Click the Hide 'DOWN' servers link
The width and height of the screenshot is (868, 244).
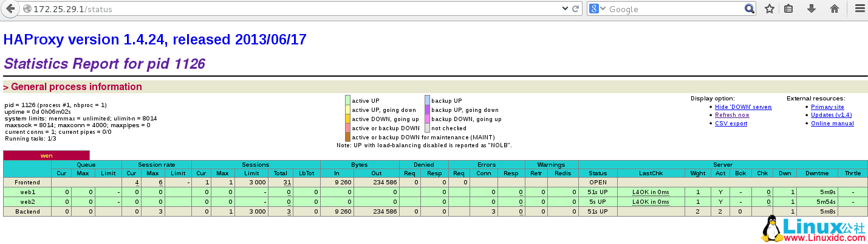pyautogui.click(x=743, y=107)
